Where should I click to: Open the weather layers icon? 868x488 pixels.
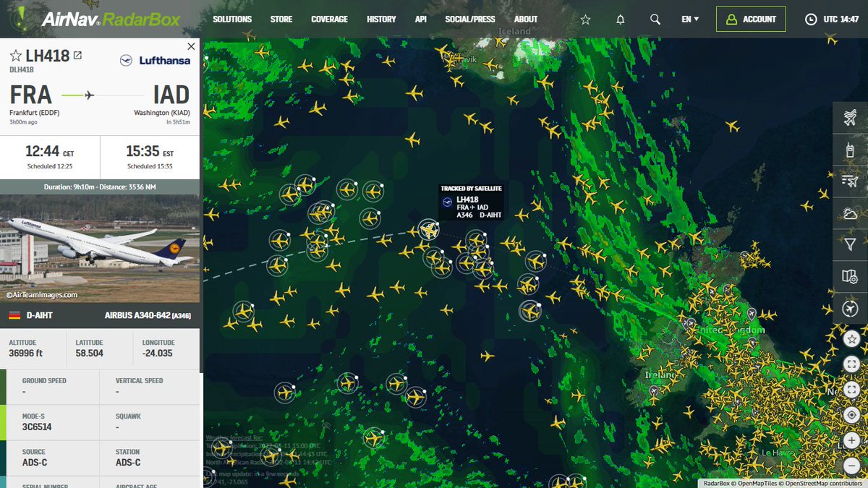click(x=851, y=213)
